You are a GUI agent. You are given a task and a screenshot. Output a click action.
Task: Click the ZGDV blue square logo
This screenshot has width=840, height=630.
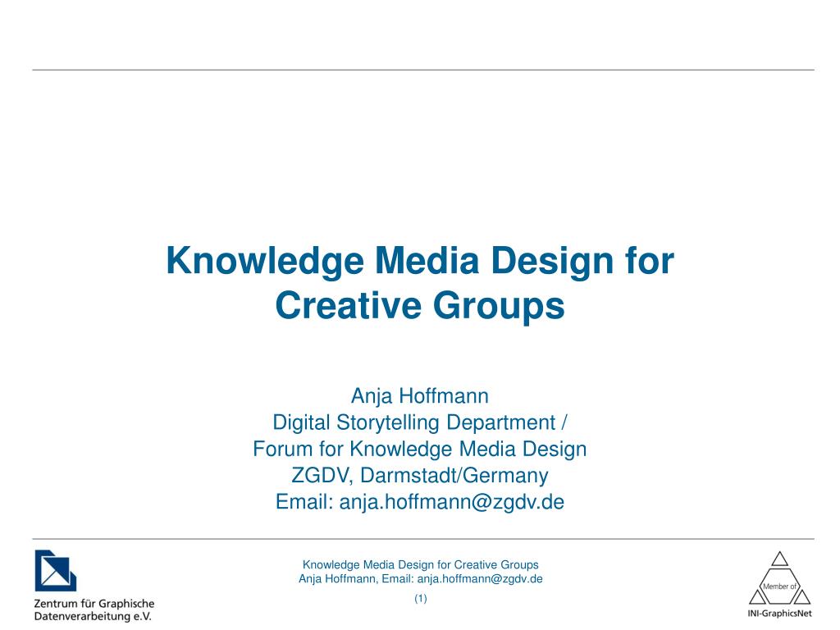tap(56, 571)
